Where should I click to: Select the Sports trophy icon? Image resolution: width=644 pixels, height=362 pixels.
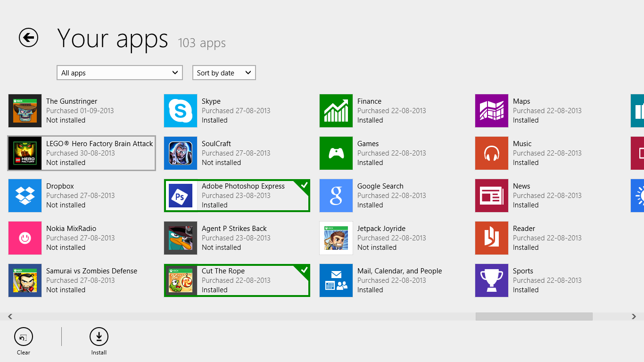tap(492, 280)
